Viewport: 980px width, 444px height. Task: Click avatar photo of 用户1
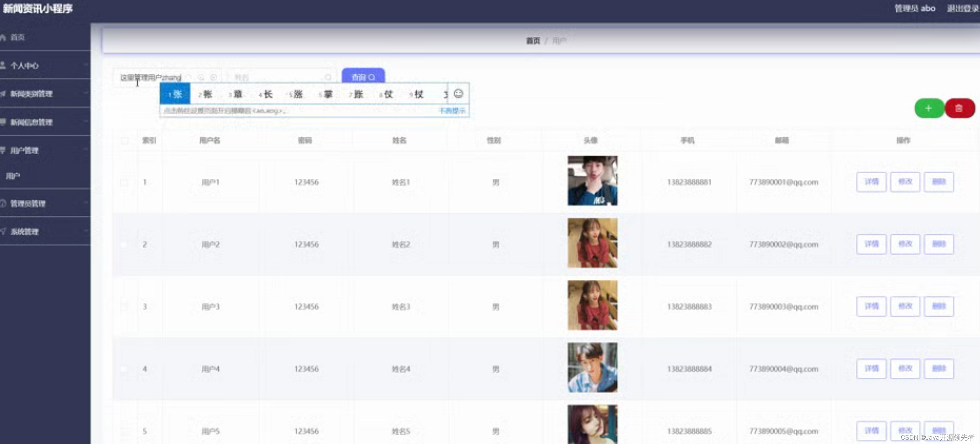click(x=592, y=181)
